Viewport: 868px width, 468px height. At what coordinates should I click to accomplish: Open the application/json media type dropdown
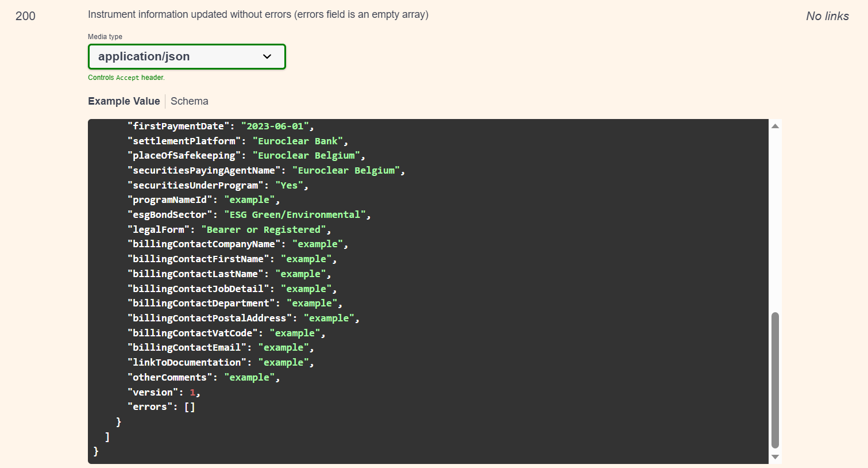point(187,56)
